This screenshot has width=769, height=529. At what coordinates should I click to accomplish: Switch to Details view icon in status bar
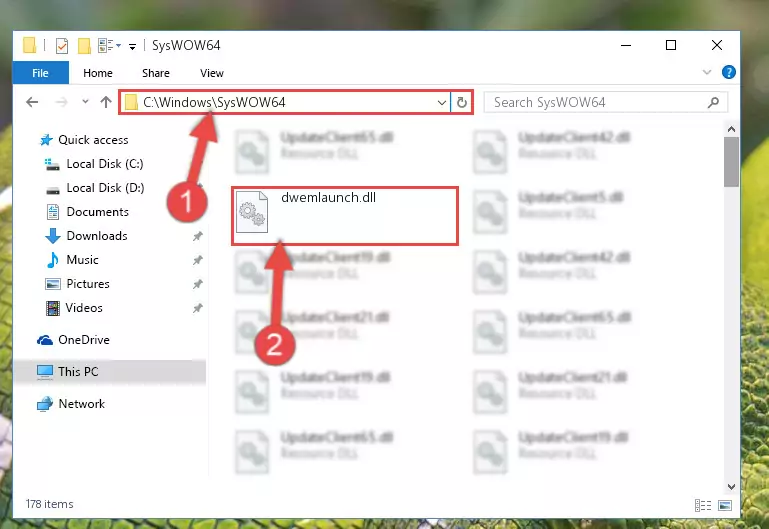click(703, 505)
